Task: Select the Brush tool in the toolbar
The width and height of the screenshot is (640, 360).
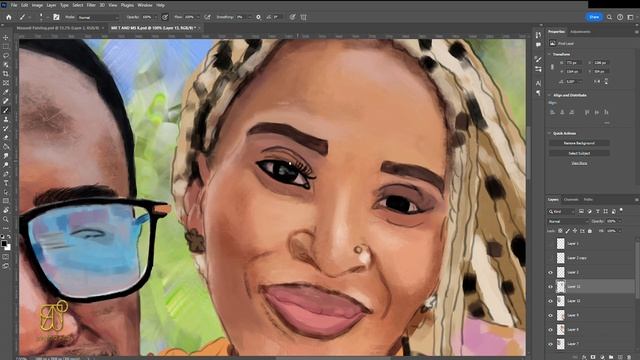Action: (x=6, y=110)
